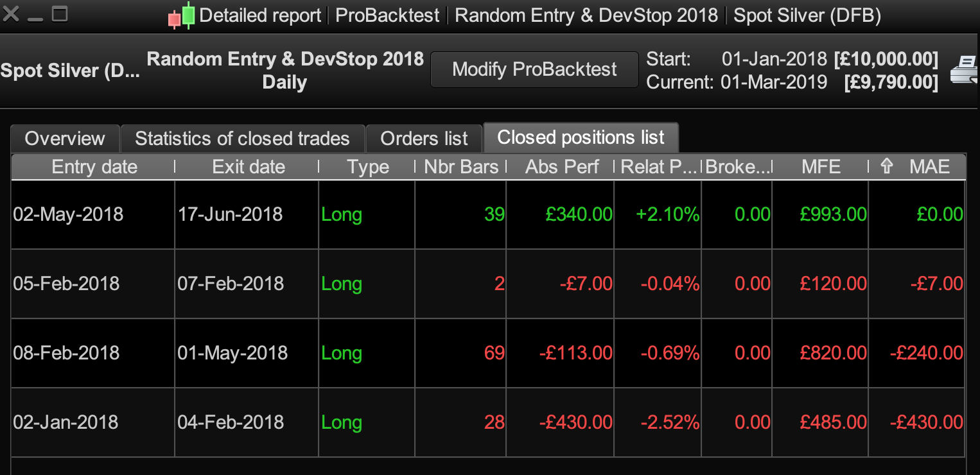Sort by Type column header
Viewport: 980px width, 475px height.
(368, 167)
